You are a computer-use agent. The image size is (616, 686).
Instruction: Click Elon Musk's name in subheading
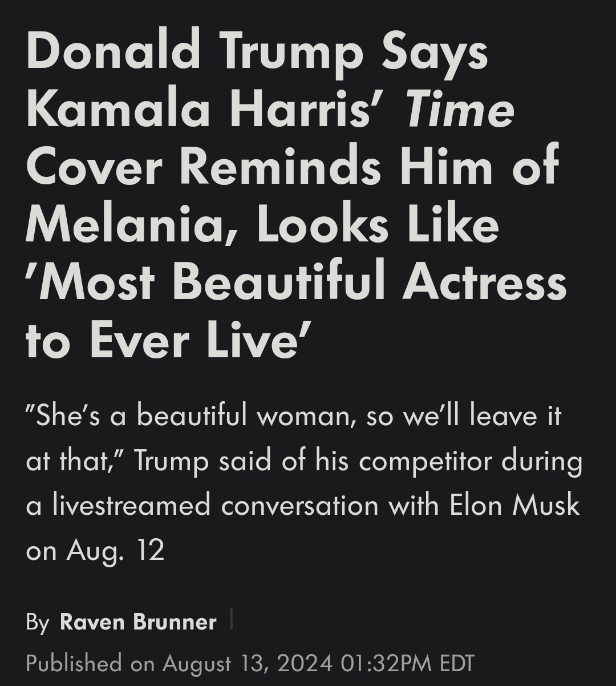(x=514, y=506)
